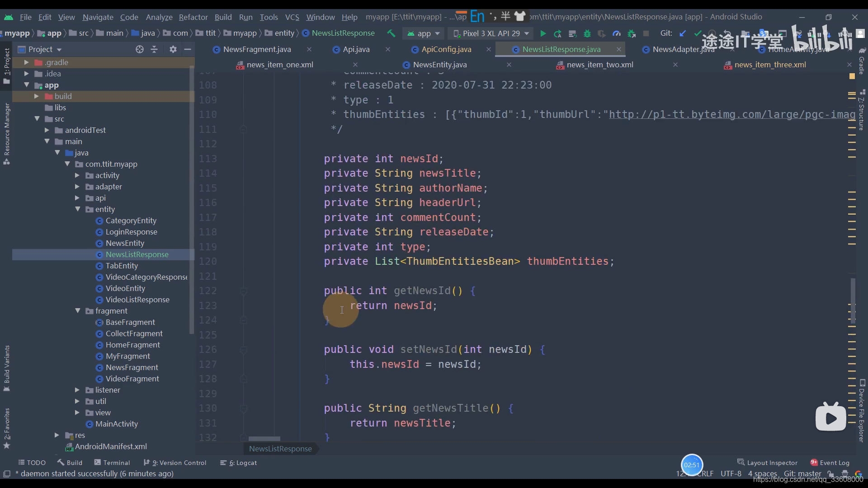Close the news_item_one.xml tab
This screenshot has width=868, height=488.
(x=355, y=65)
